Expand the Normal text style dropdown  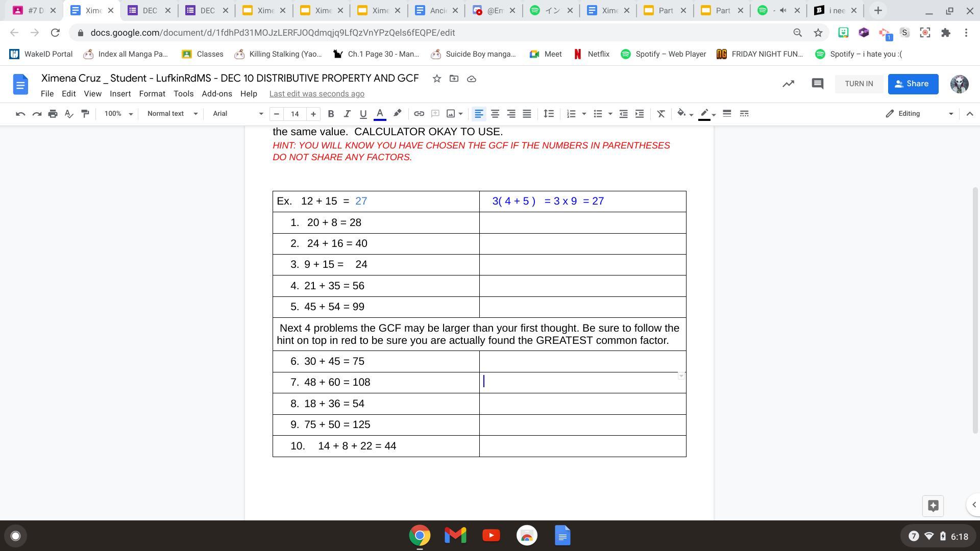coord(172,114)
